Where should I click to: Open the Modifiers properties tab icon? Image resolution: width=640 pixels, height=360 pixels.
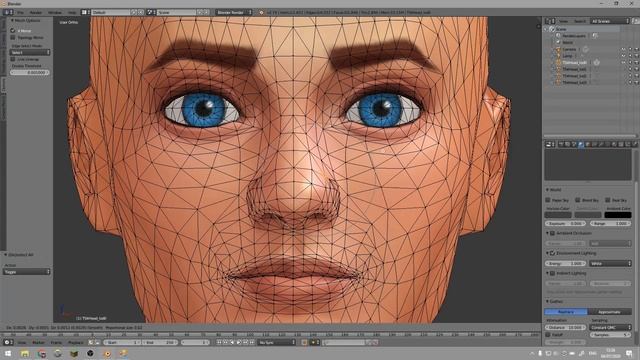coord(601,144)
